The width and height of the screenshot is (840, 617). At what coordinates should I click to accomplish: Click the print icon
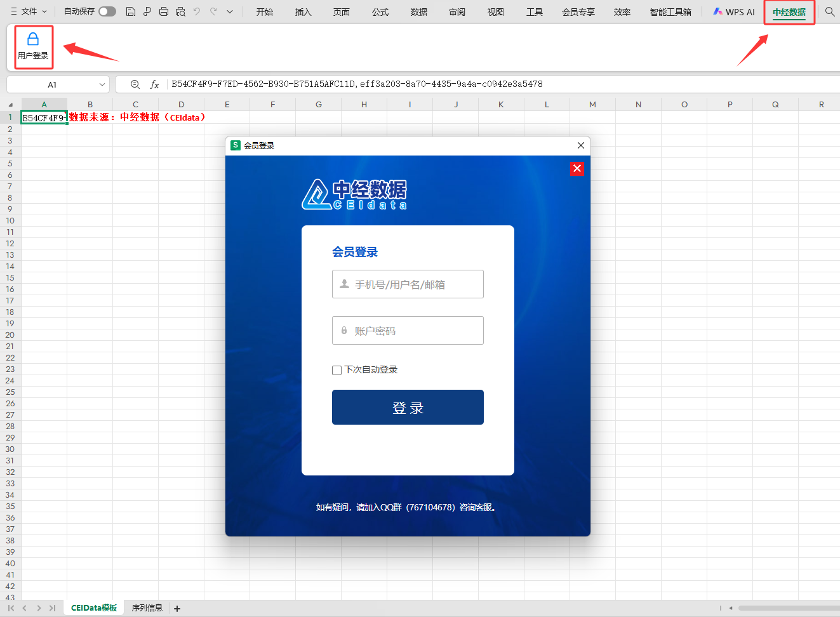(x=164, y=11)
